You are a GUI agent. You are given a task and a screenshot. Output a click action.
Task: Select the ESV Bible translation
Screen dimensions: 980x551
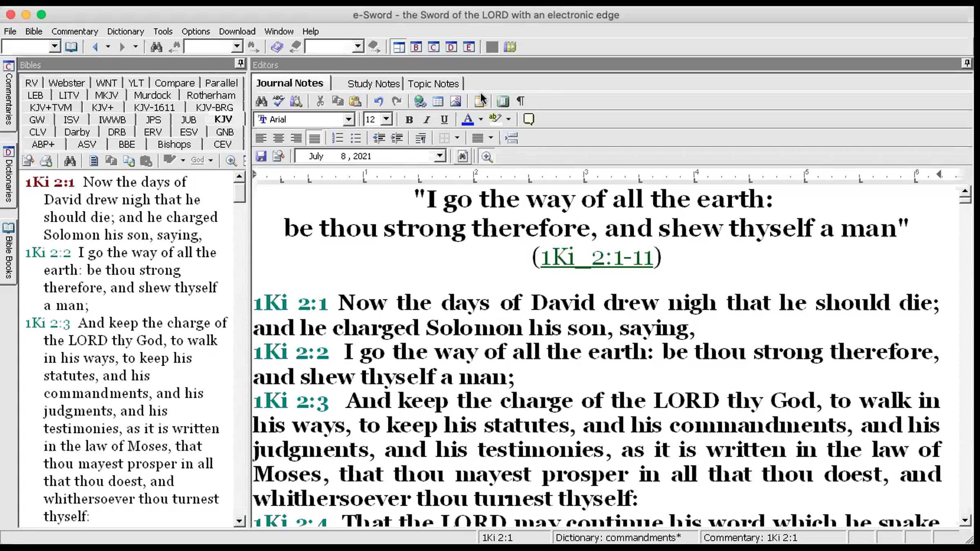coord(189,132)
